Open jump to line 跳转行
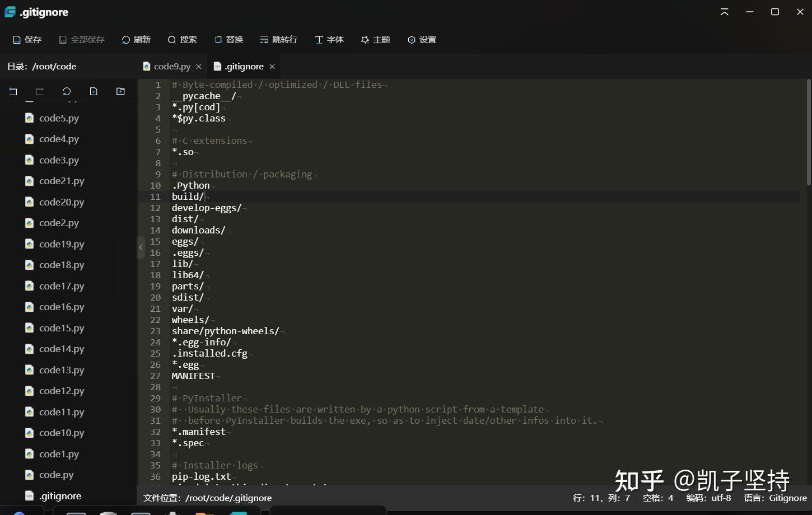812x515 pixels. (x=278, y=39)
